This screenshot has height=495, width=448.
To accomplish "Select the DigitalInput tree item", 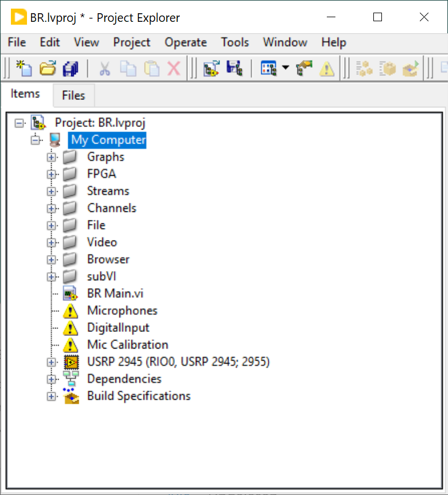I will [x=118, y=328].
